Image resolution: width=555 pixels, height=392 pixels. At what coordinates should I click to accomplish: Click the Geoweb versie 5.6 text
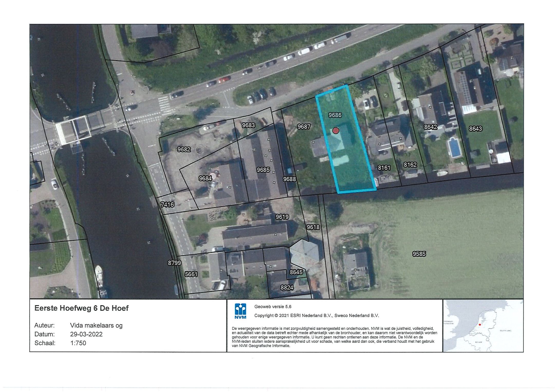[x=273, y=306]
